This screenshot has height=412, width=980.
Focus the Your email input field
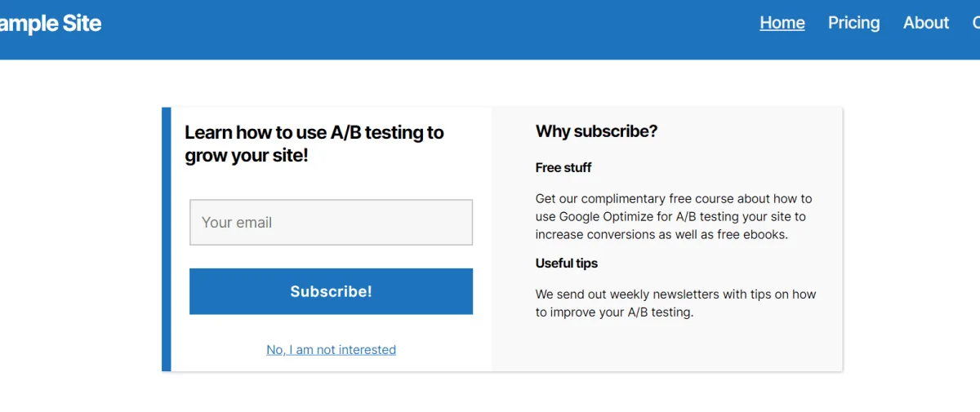(x=331, y=222)
